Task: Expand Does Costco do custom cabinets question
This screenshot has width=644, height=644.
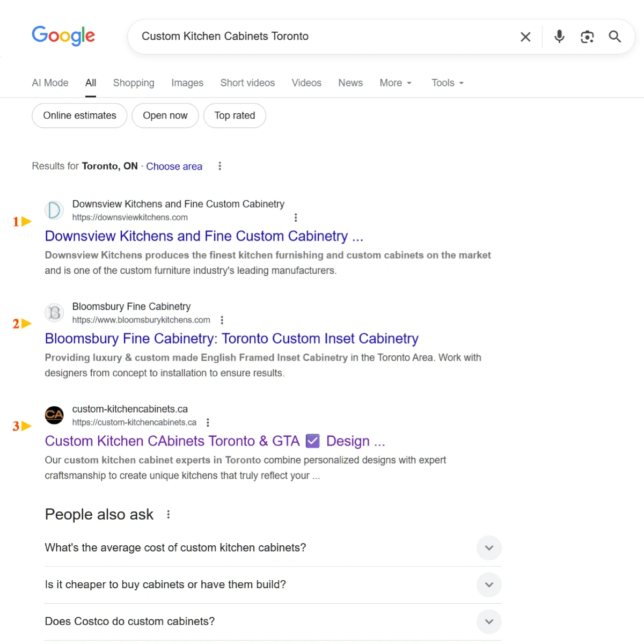Action: coord(273,621)
